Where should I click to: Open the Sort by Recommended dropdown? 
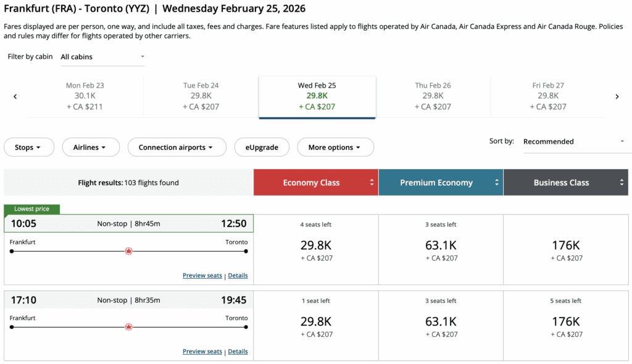click(574, 141)
